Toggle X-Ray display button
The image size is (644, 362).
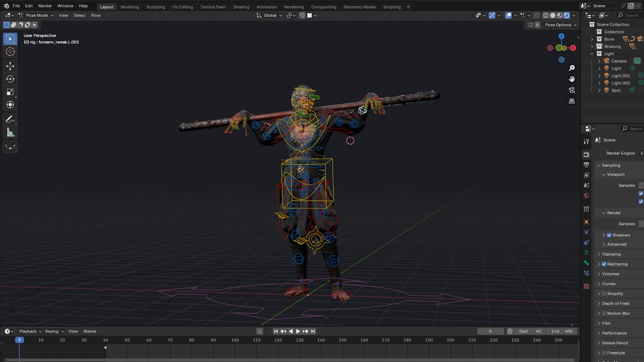pyautogui.click(x=537, y=15)
